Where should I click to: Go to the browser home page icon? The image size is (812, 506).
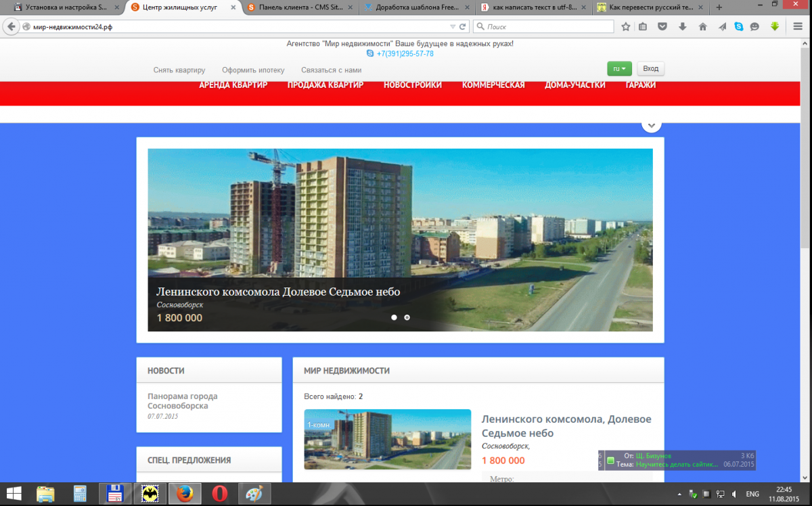click(702, 27)
